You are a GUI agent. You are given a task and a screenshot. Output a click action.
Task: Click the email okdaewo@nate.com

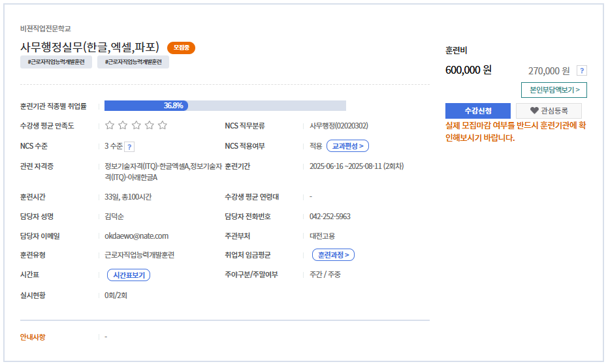pyautogui.click(x=136, y=236)
